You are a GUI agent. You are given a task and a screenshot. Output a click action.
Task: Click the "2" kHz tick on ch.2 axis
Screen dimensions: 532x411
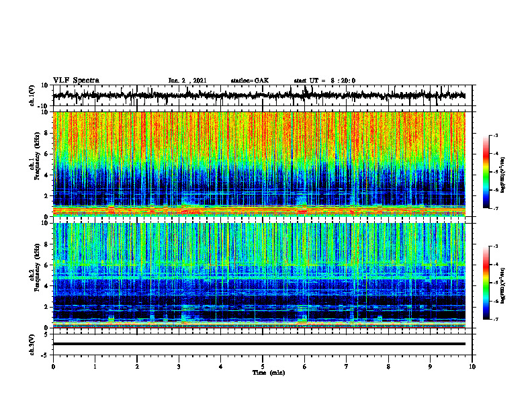[x=46, y=307]
